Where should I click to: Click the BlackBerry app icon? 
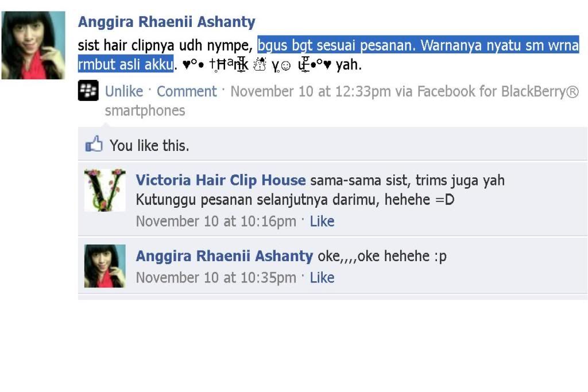point(88,90)
